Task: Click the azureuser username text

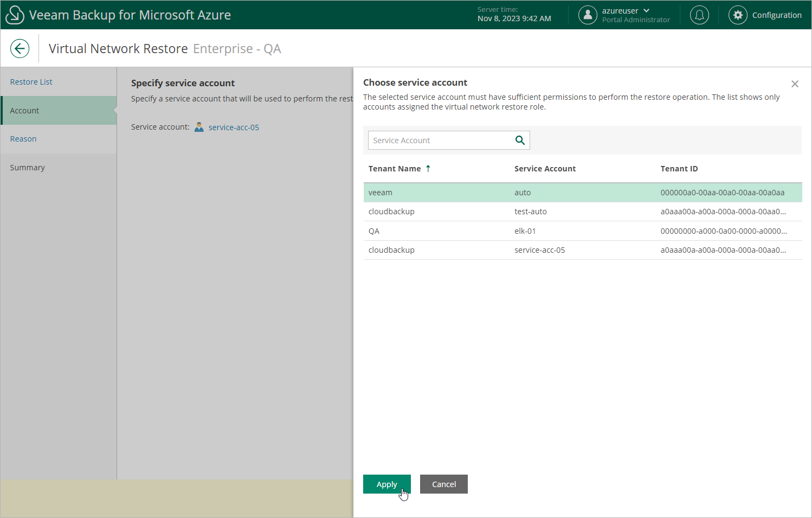Action: point(620,11)
